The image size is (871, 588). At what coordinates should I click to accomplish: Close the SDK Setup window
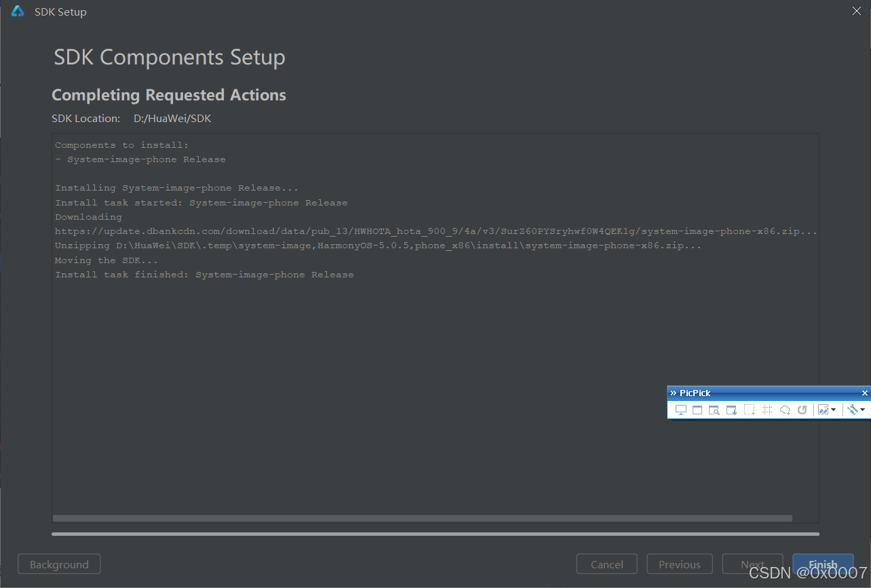click(856, 11)
